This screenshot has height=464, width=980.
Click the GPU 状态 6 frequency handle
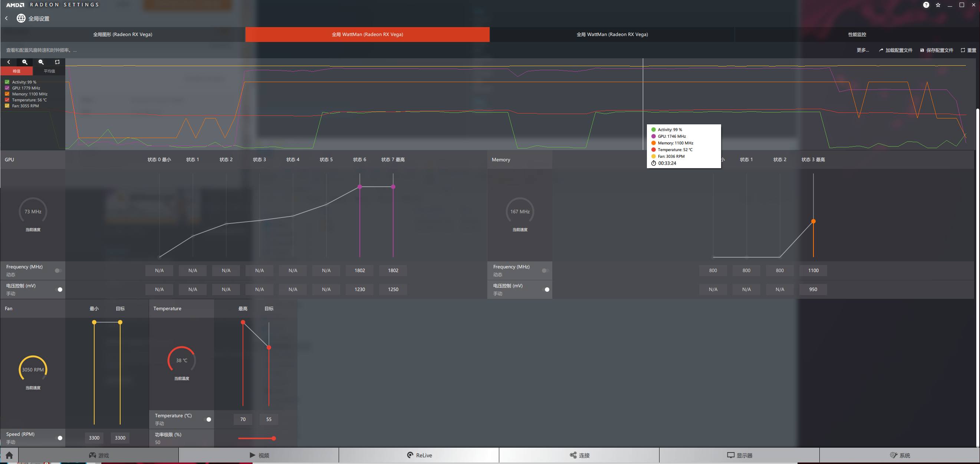click(359, 187)
